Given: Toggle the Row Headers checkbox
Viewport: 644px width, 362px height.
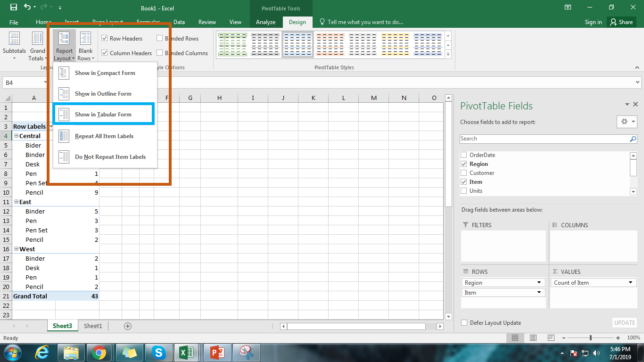Looking at the screenshot, I should point(105,39).
